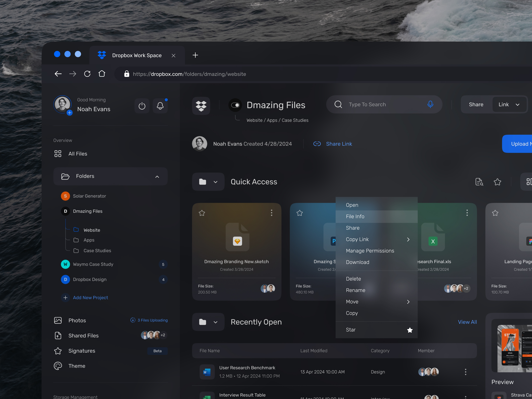This screenshot has height=399, width=532.
Task: Click the Dropbox logo beside Dmazing Files title
Action: (201, 106)
